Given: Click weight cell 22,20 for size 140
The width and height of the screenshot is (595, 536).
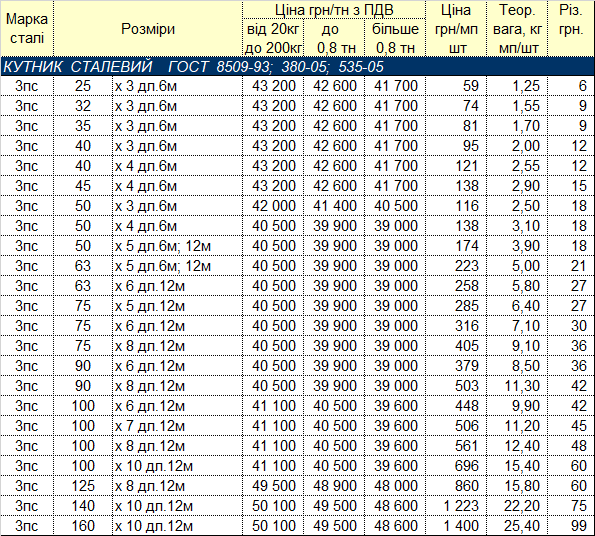Looking at the screenshot, I should click(x=517, y=506).
